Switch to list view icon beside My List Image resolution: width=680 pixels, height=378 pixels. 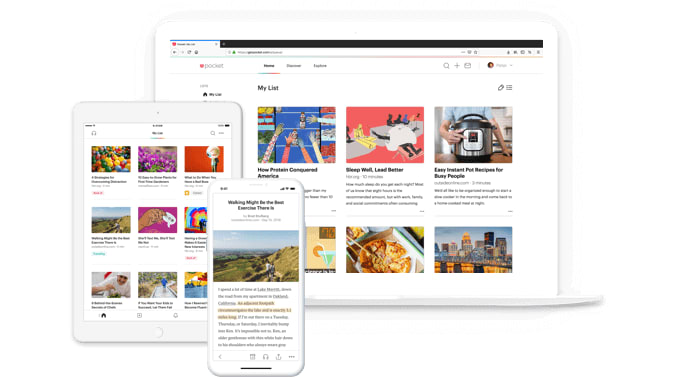(x=509, y=88)
